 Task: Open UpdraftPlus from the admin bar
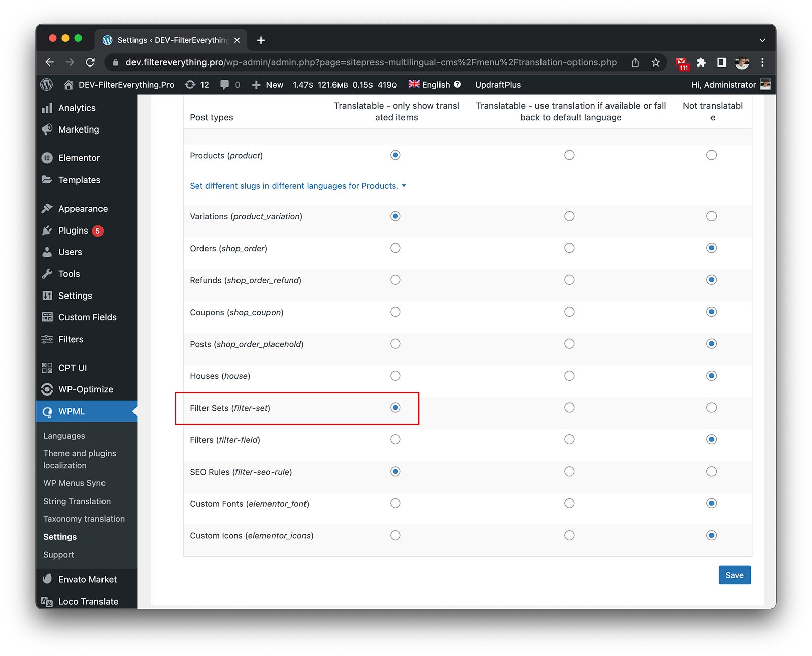click(497, 85)
